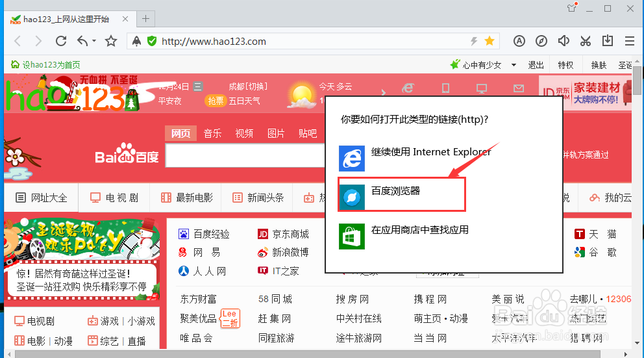This screenshot has width=644, height=358.
Task: Open the 12306 red link
Action: (x=619, y=300)
